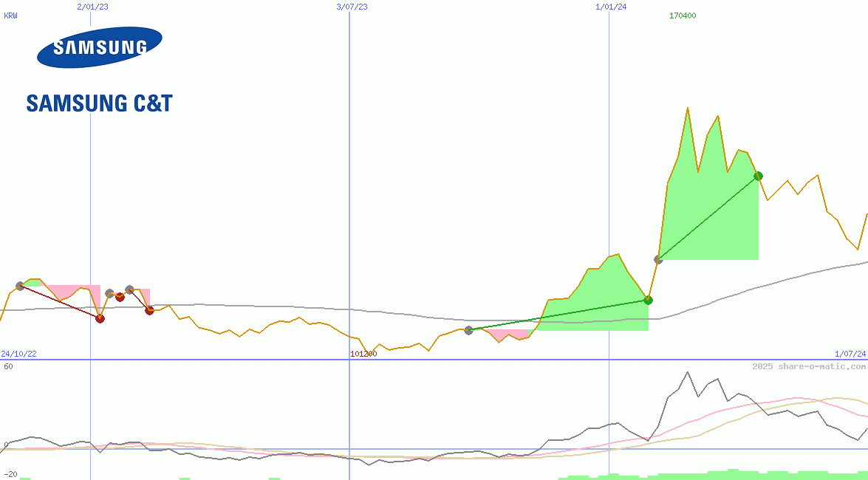Click the 1/07/24 end date label

(850, 354)
